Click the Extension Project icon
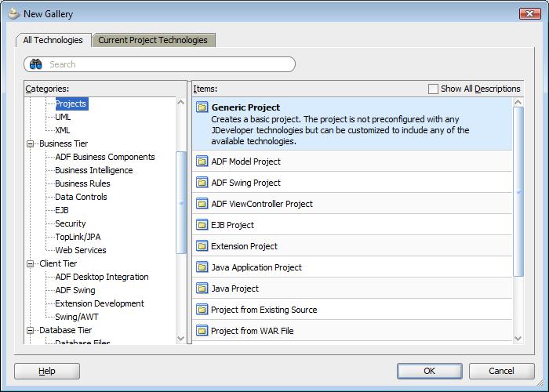 [x=202, y=246]
